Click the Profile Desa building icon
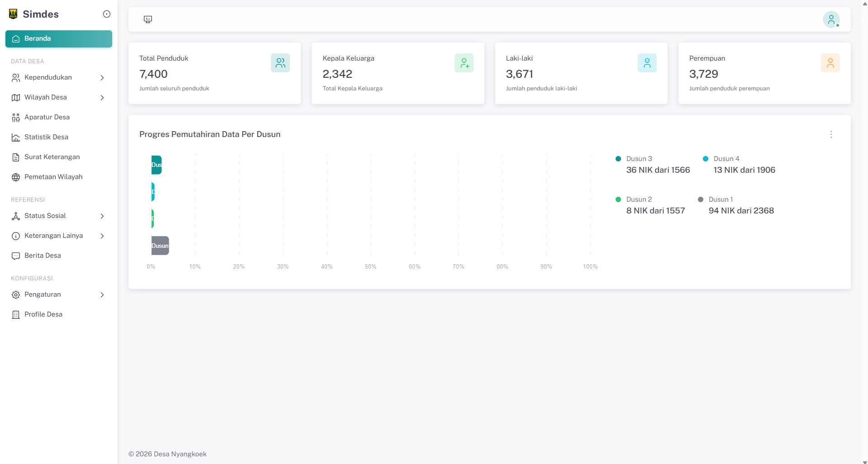The width and height of the screenshot is (868, 464). point(16,315)
